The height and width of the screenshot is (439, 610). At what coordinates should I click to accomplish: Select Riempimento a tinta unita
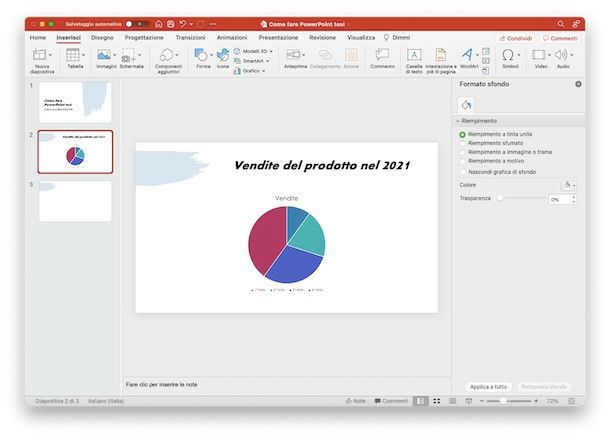[462, 135]
